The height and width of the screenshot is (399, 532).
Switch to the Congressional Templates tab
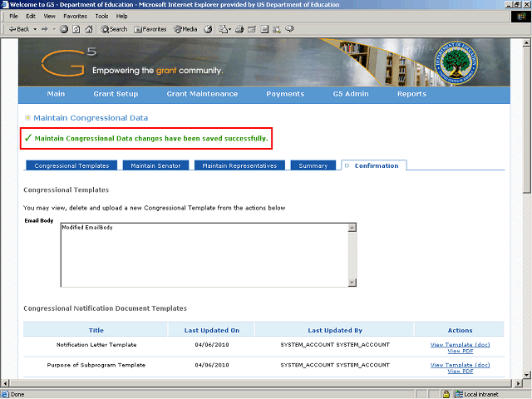coord(71,165)
